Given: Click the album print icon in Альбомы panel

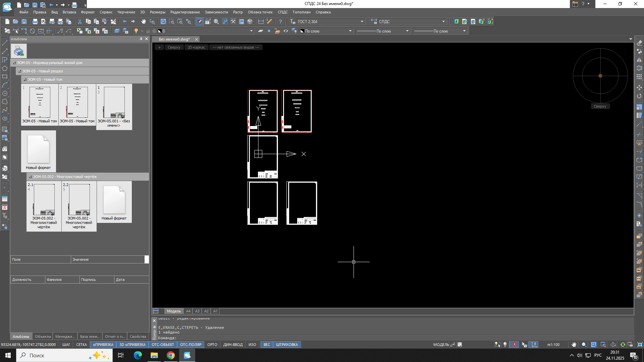Looking at the screenshot, I should coord(19,51).
